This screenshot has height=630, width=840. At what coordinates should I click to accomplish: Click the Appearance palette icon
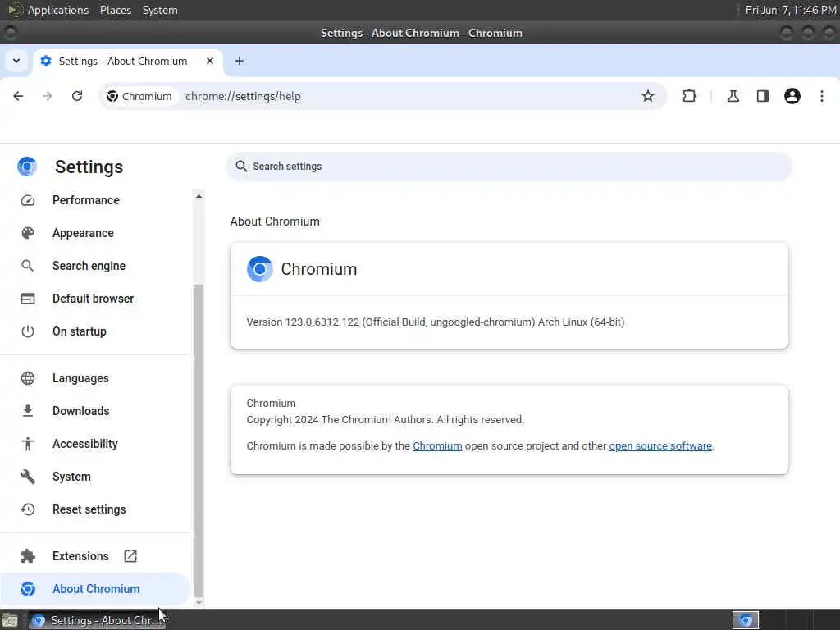point(28,233)
